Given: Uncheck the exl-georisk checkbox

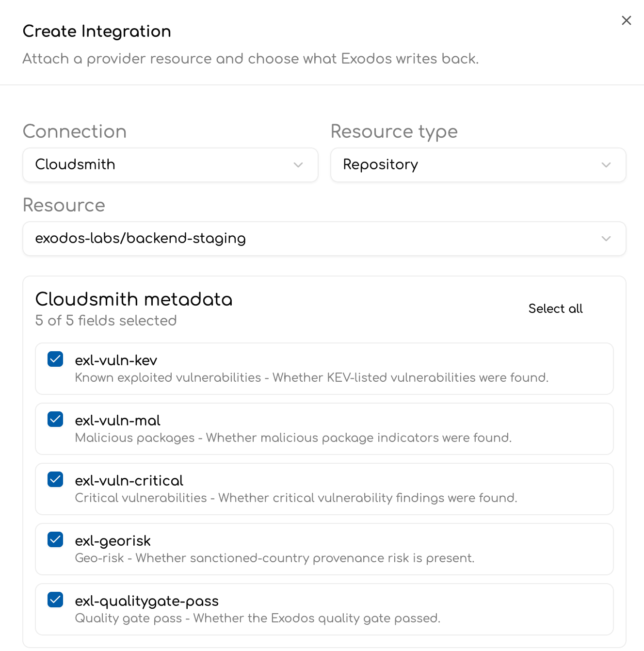Looking at the screenshot, I should point(55,539).
